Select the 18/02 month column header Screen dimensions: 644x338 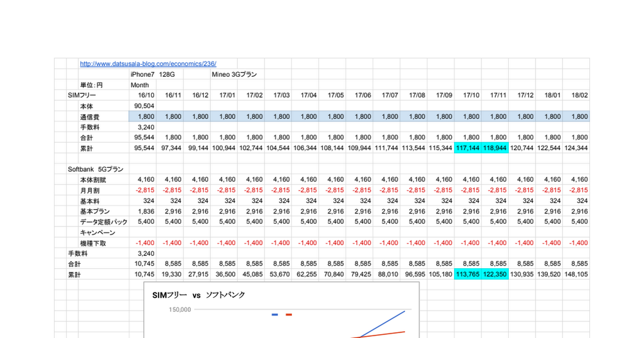580,95
